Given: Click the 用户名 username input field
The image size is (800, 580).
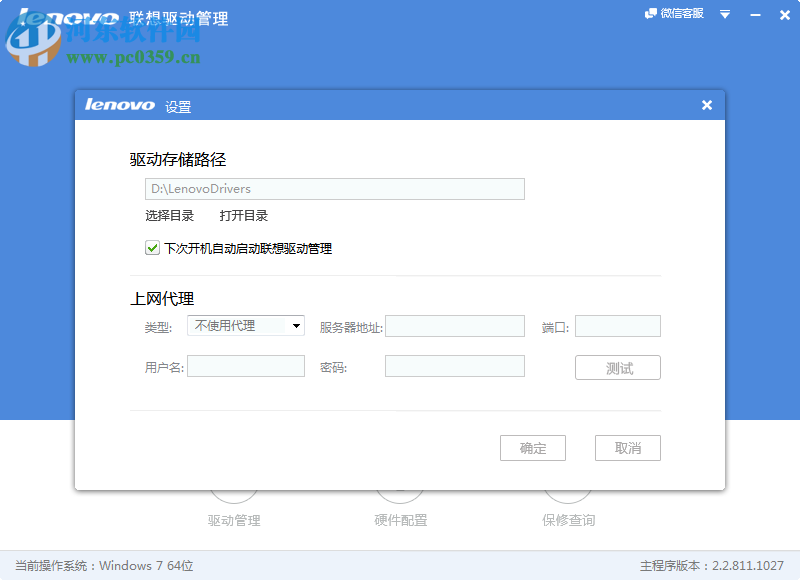Looking at the screenshot, I should pos(245,365).
